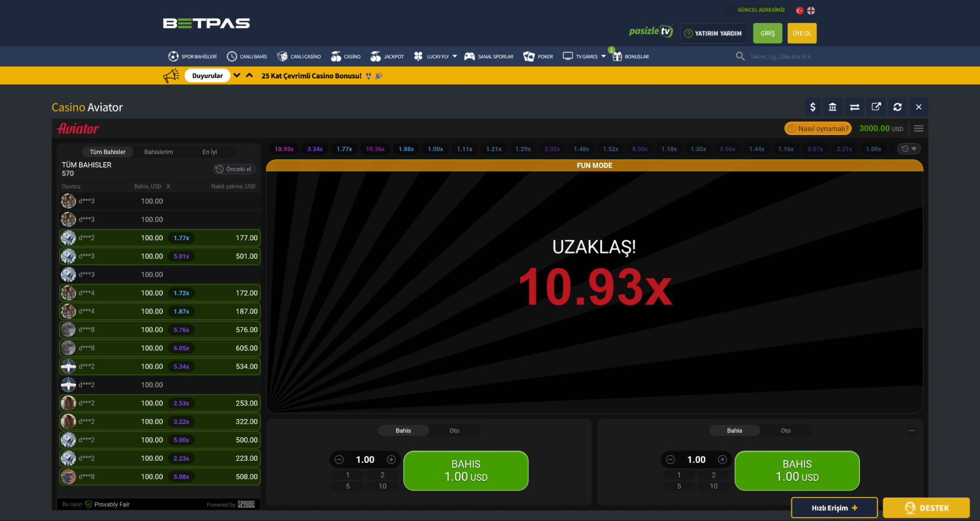Click 10.36x multiplier in history

(375, 149)
